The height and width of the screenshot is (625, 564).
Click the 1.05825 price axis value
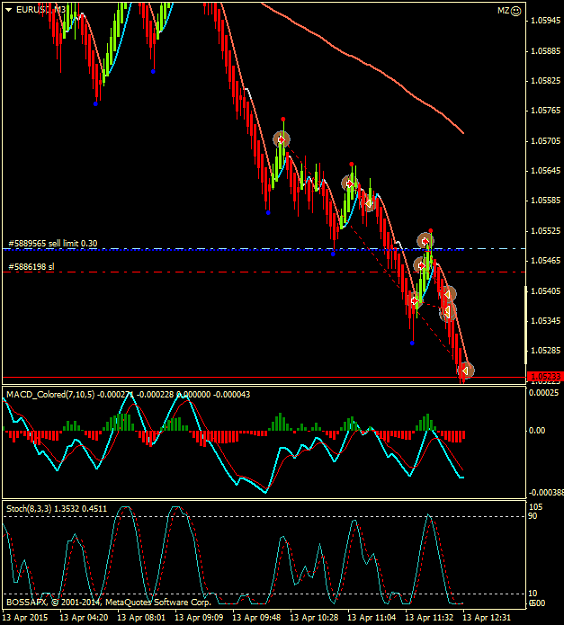tap(546, 81)
